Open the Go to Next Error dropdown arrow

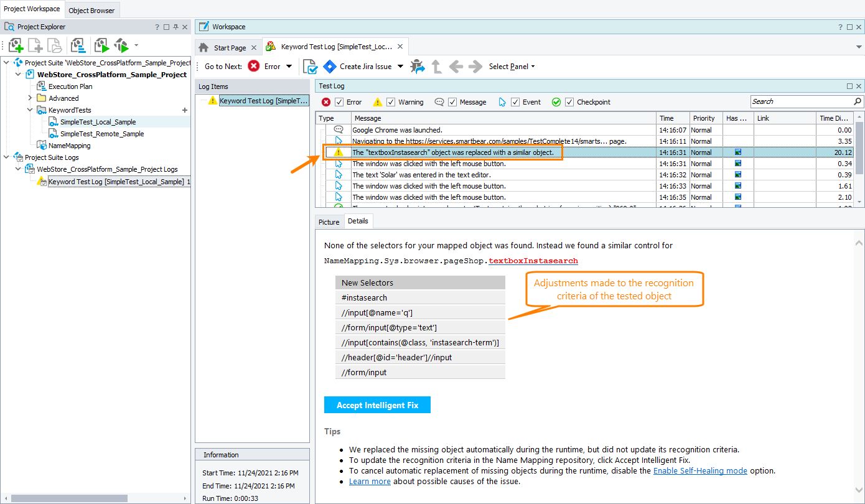(289, 67)
